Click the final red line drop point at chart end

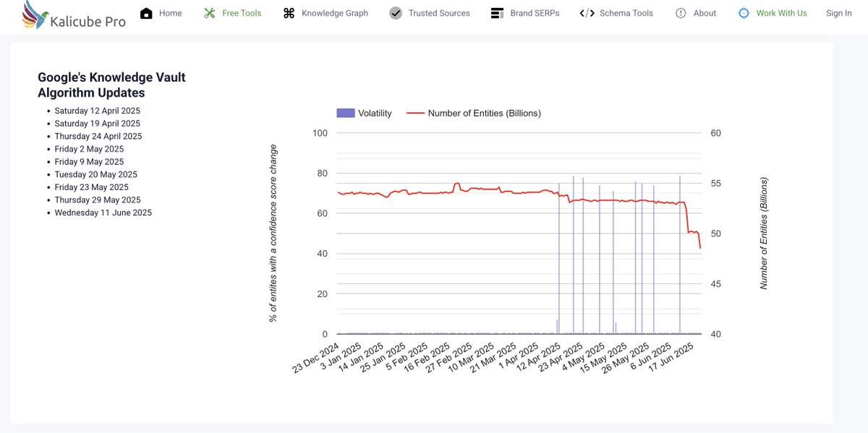(699, 248)
